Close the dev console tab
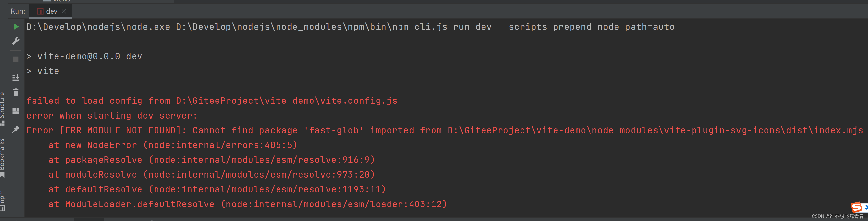The image size is (868, 221). click(64, 11)
